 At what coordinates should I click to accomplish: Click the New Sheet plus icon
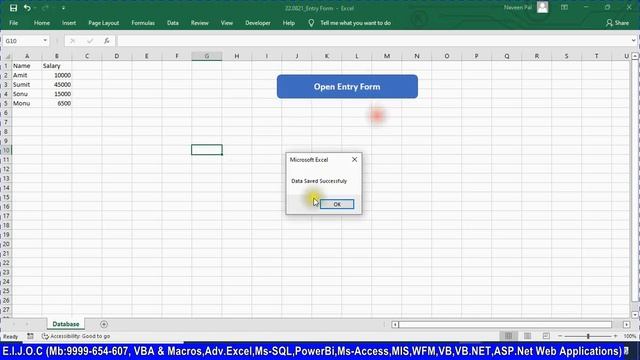[x=104, y=324]
